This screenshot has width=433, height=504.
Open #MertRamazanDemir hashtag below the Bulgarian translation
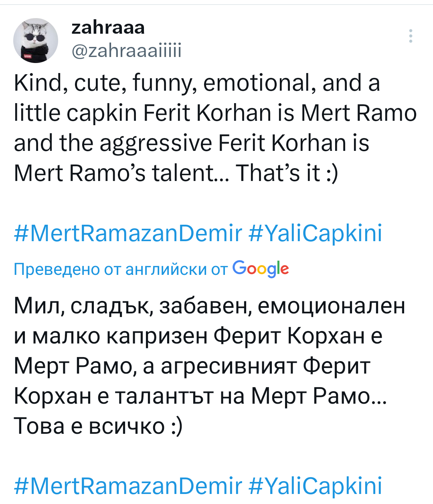(x=128, y=486)
